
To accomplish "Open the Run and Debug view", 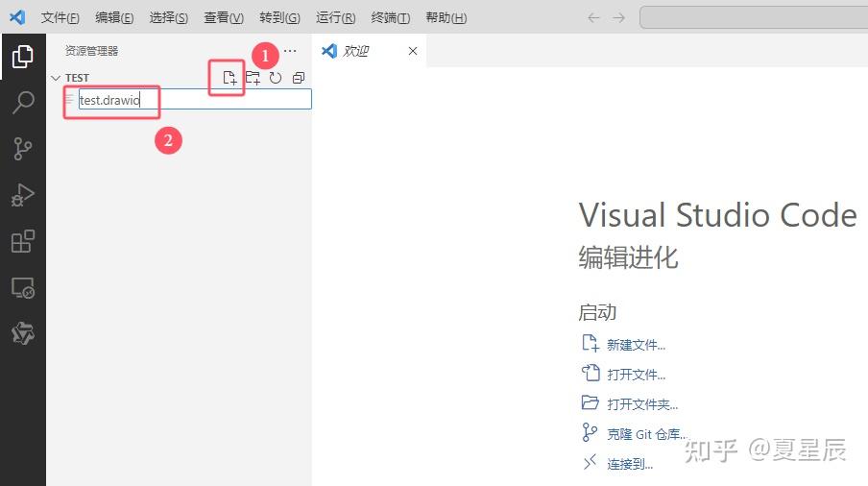I will coord(23,195).
